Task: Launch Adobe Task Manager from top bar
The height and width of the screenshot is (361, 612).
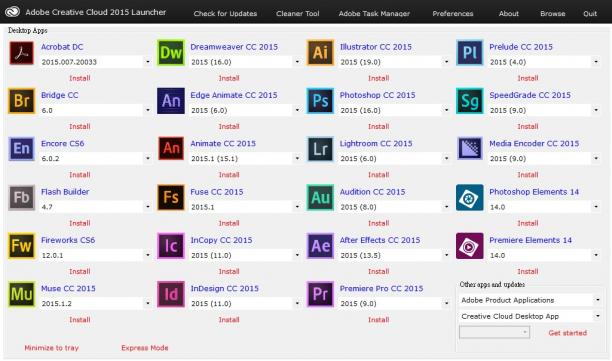Action: coord(374,13)
